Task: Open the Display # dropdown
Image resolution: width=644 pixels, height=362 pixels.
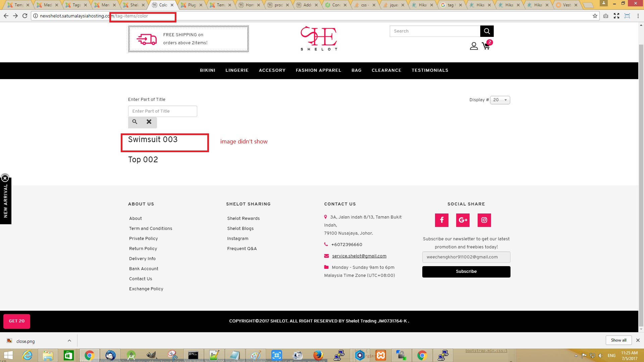Action: [x=500, y=100]
